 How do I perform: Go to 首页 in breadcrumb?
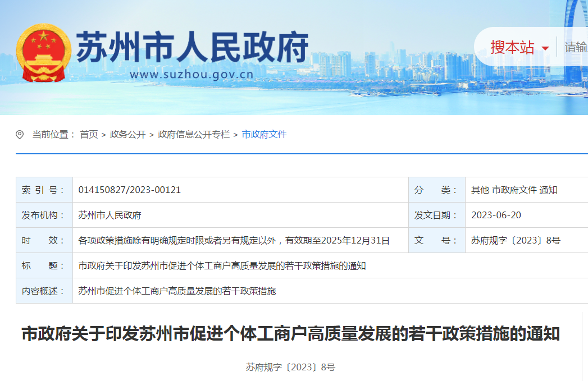click(89, 135)
